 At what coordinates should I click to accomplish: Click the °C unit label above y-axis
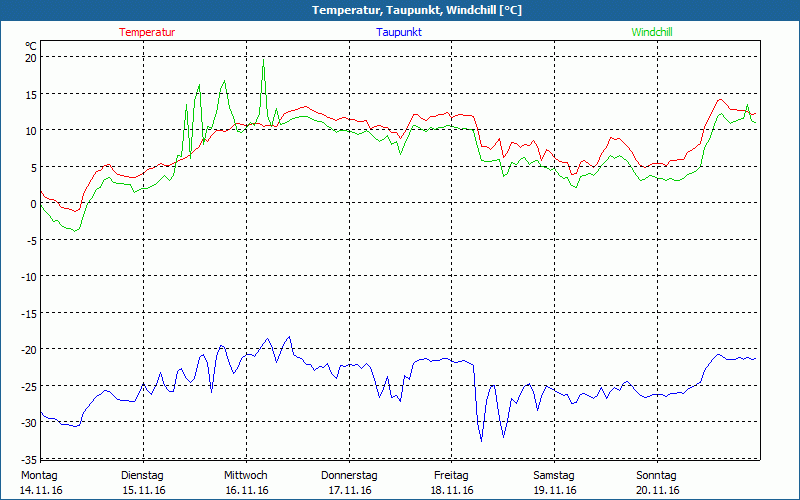coord(31,46)
